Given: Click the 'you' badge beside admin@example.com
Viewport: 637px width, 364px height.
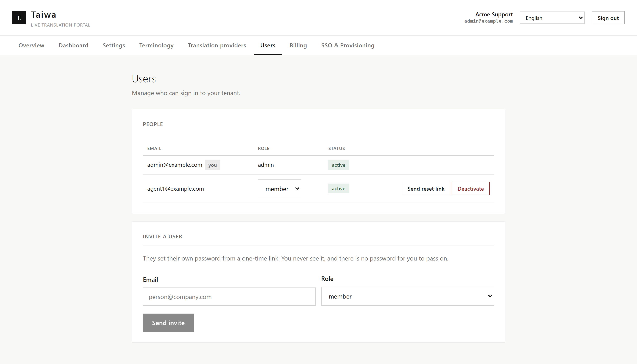Looking at the screenshot, I should (x=212, y=165).
